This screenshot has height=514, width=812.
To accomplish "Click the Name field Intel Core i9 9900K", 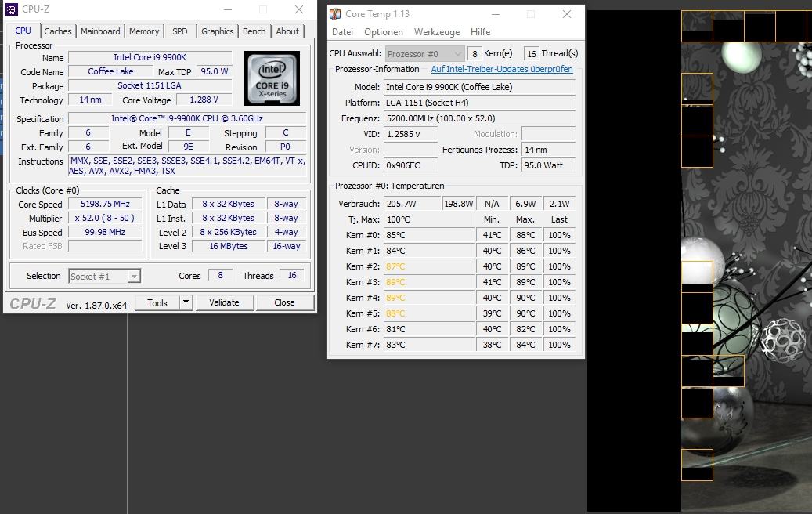I will click(150, 57).
